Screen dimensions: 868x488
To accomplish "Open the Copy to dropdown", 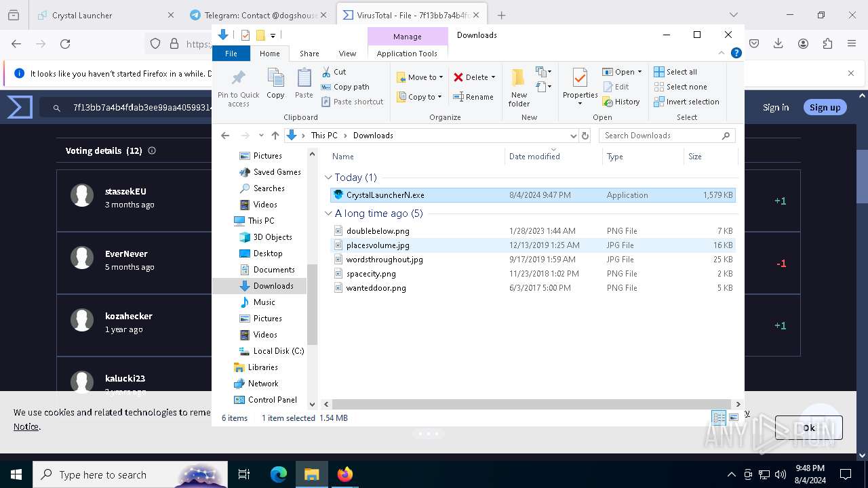I will pos(420,97).
